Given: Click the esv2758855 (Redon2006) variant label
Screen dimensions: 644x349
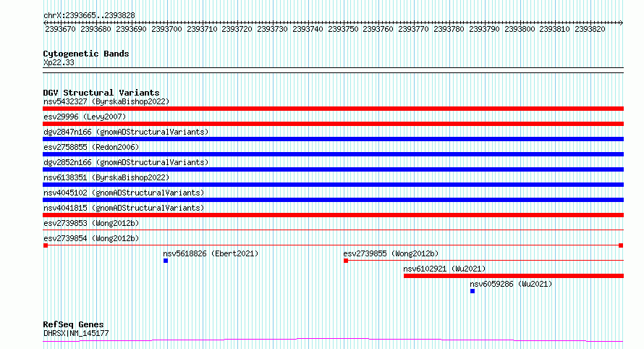Looking at the screenshot, I should click(x=91, y=147).
